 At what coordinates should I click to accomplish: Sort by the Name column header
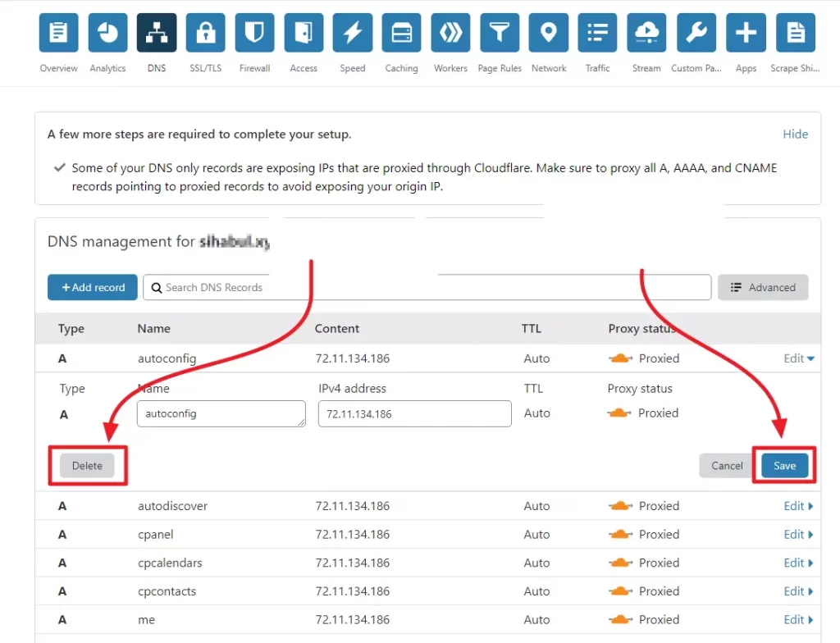pos(153,328)
